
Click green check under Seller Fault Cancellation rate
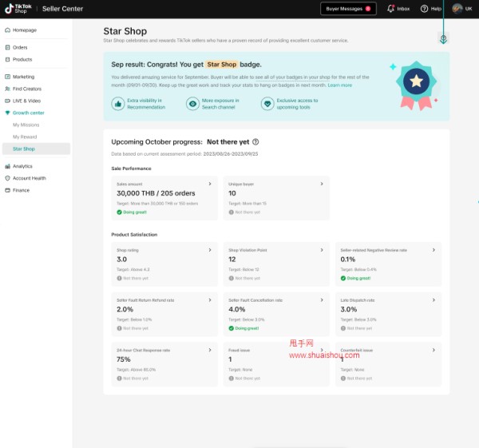pos(232,328)
